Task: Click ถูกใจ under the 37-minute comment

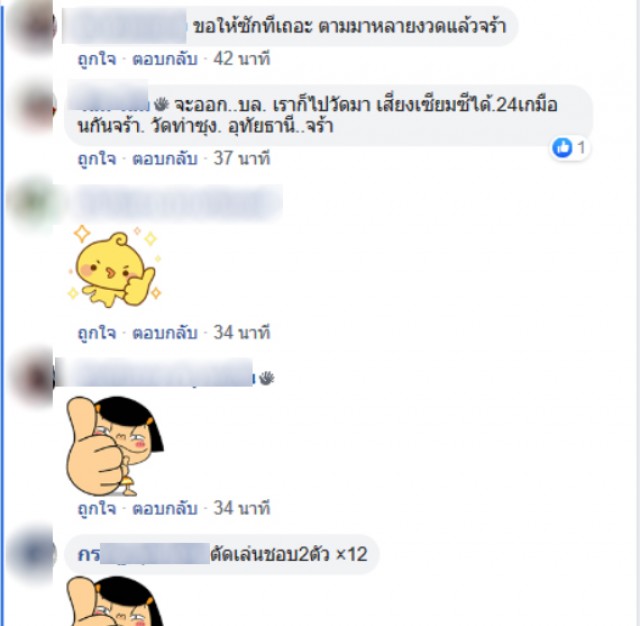Action: pos(97,158)
